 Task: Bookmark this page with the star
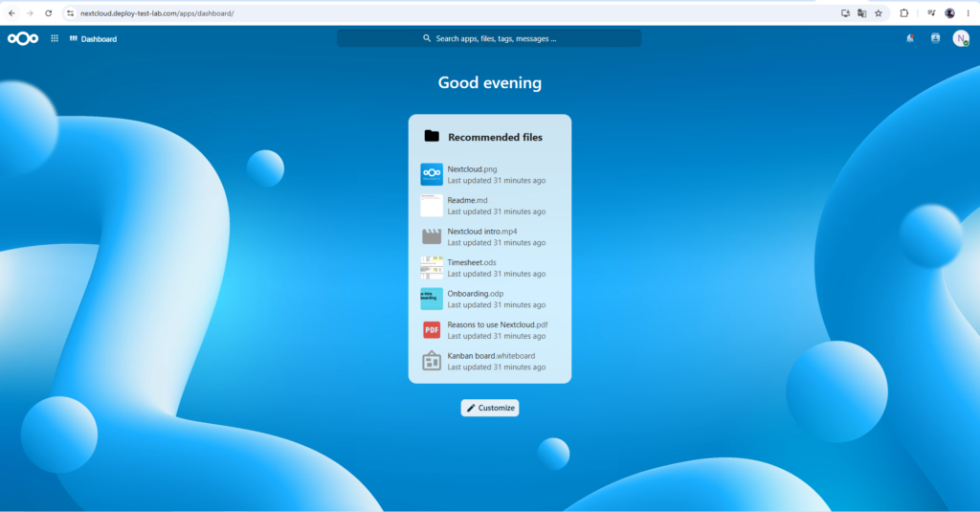[879, 13]
